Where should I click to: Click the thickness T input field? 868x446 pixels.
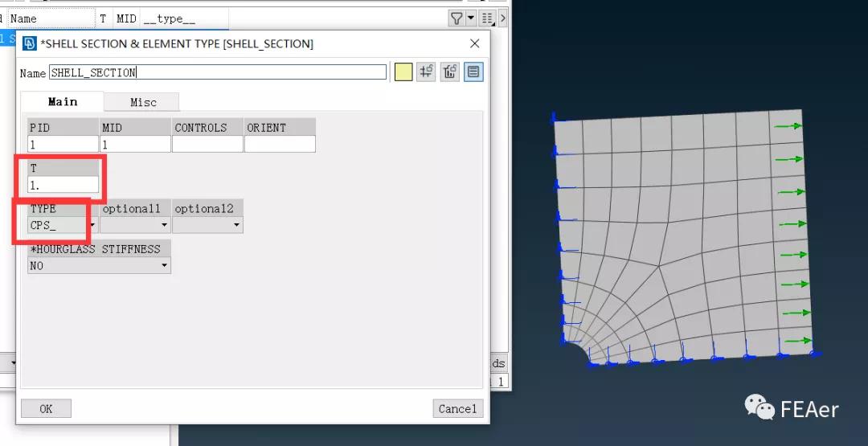point(63,185)
